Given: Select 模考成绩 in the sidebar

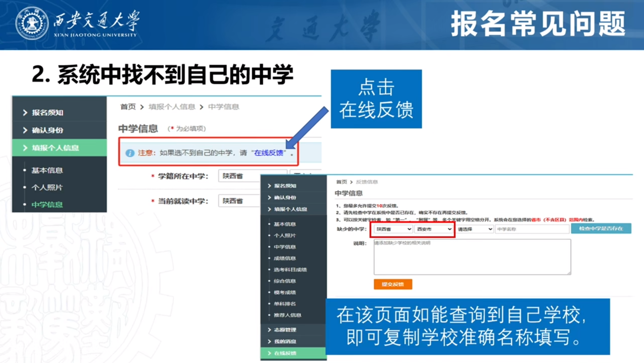Looking at the screenshot, I should coord(285,293).
